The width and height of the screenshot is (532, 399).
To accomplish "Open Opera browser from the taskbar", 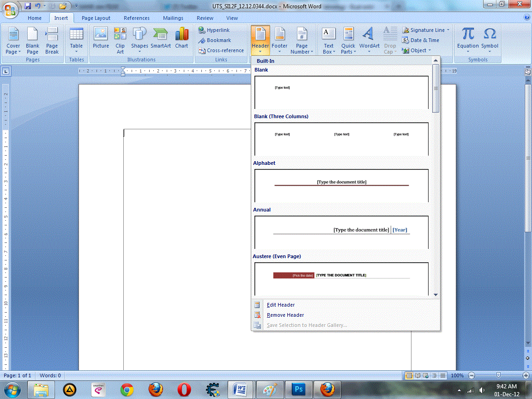I will (184, 389).
